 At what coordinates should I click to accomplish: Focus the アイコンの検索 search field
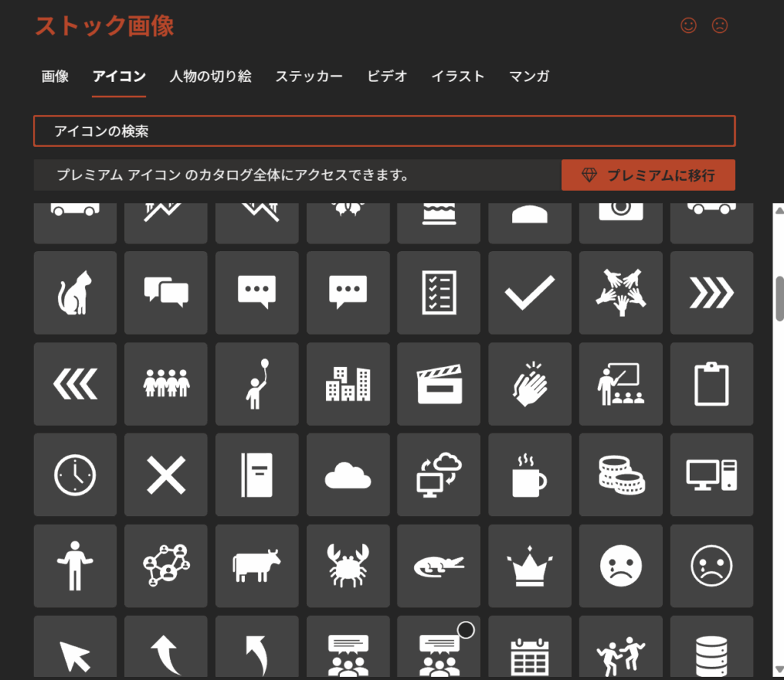coord(384,131)
